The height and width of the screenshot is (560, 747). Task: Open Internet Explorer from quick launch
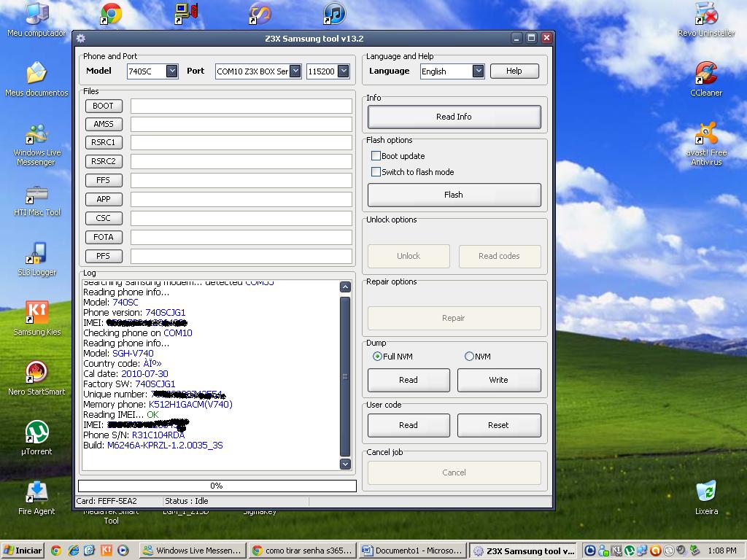click(x=73, y=551)
